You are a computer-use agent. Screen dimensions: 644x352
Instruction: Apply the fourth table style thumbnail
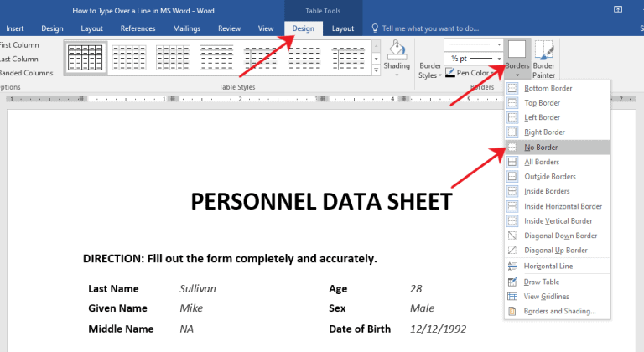click(216, 58)
